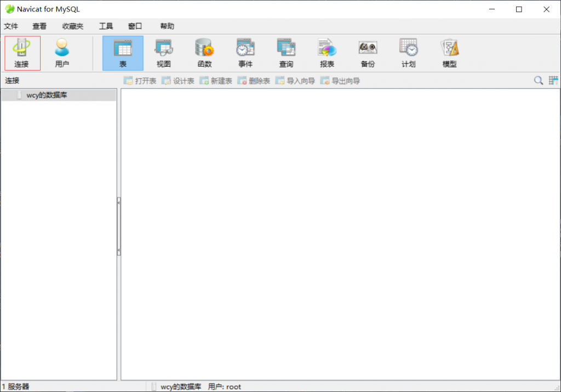Viewport: 561px width, 392px height.
Task: Click the 新建表 new table button
Action: 216,81
